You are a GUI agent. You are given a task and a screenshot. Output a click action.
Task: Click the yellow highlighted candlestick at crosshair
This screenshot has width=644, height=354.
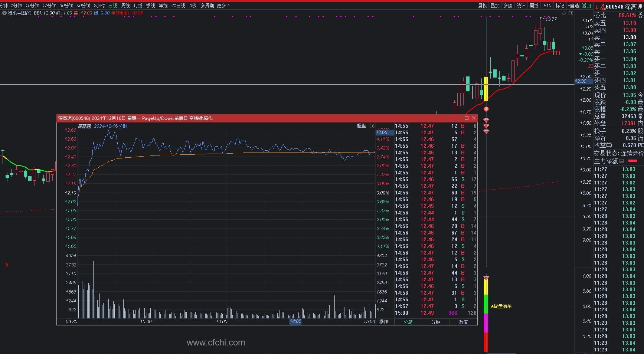(486, 89)
